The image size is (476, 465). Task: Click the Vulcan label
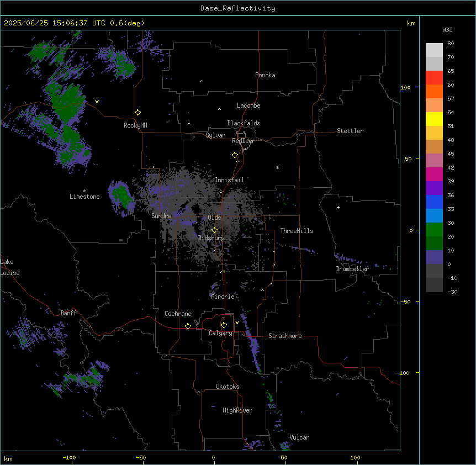[x=300, y=437]
